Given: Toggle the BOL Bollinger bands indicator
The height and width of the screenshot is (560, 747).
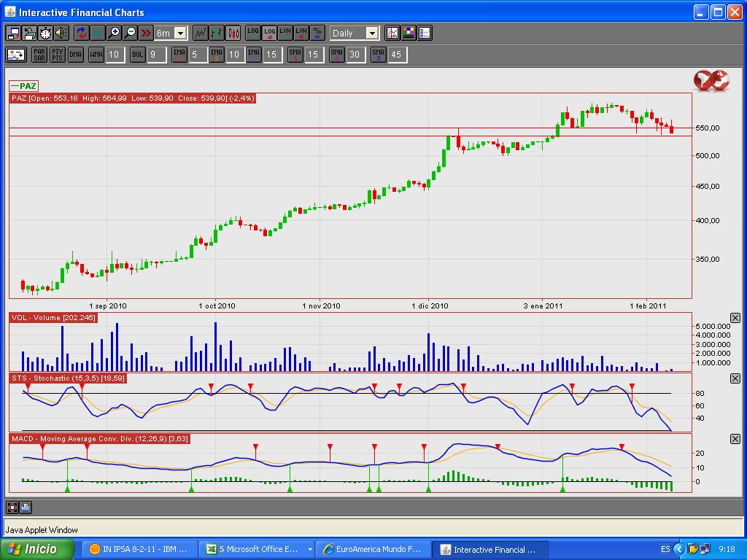Looking at the screenshot, I should click(x=137, y=55).
